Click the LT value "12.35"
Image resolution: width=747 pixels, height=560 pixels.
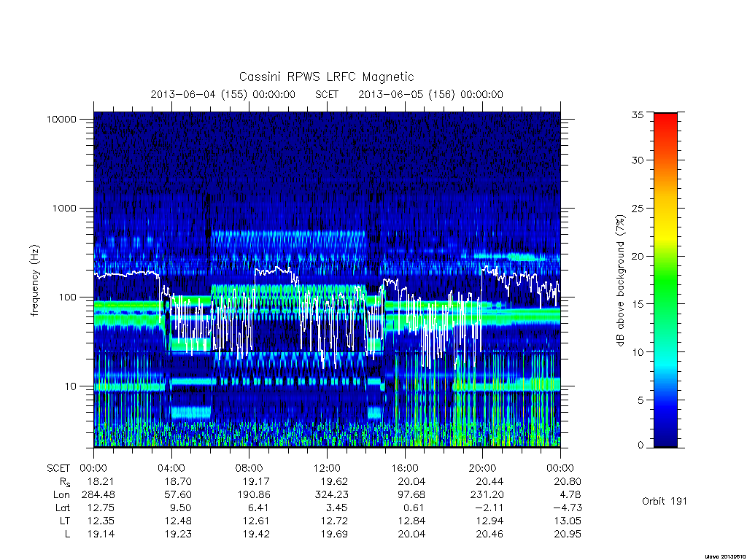(x=101, y=521)
